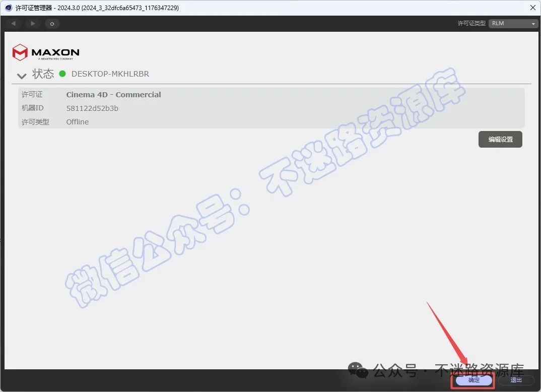Click the MAXON logo
541x392 pixels.
[46, 52]
